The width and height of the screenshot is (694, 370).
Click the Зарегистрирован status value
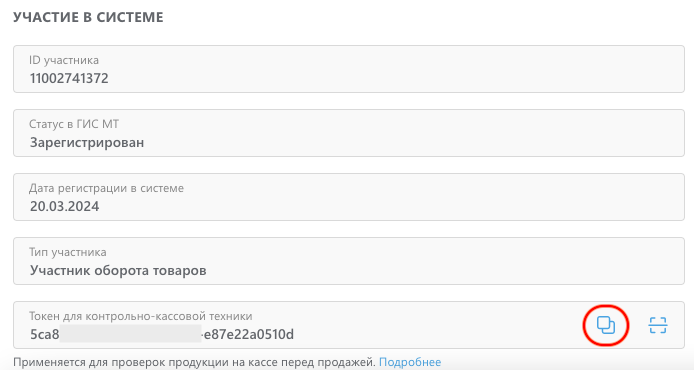(x=87, y=143)
